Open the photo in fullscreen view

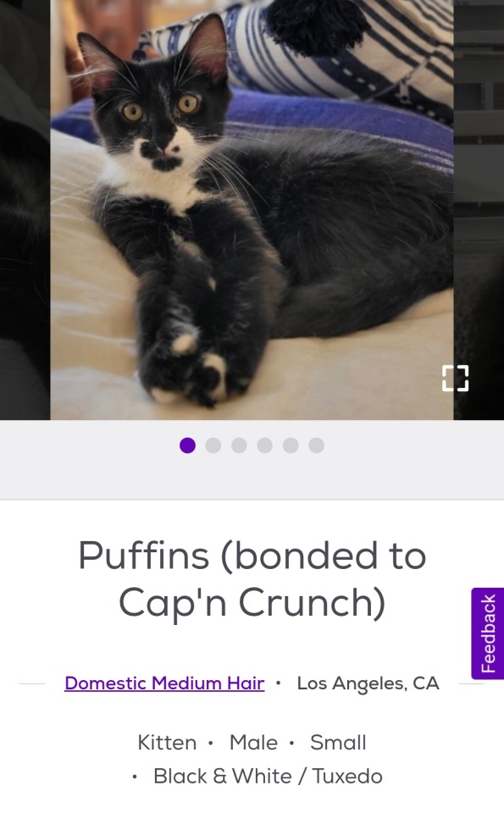(455, 378)
